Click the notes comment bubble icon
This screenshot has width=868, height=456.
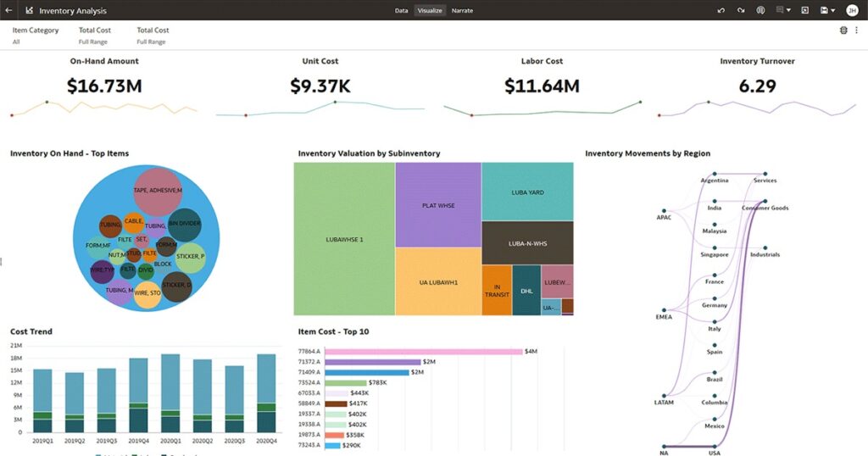point(780,10)
